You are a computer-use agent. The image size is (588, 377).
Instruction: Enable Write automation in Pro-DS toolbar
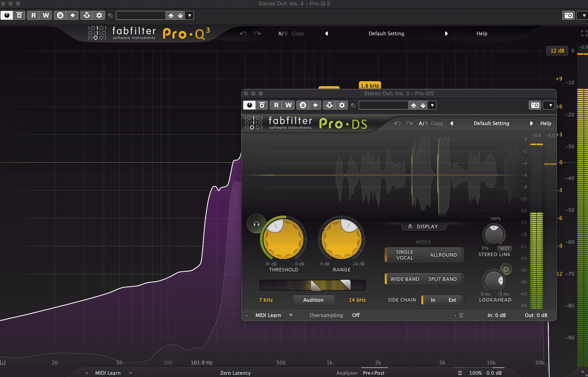[x=288, y=105]
